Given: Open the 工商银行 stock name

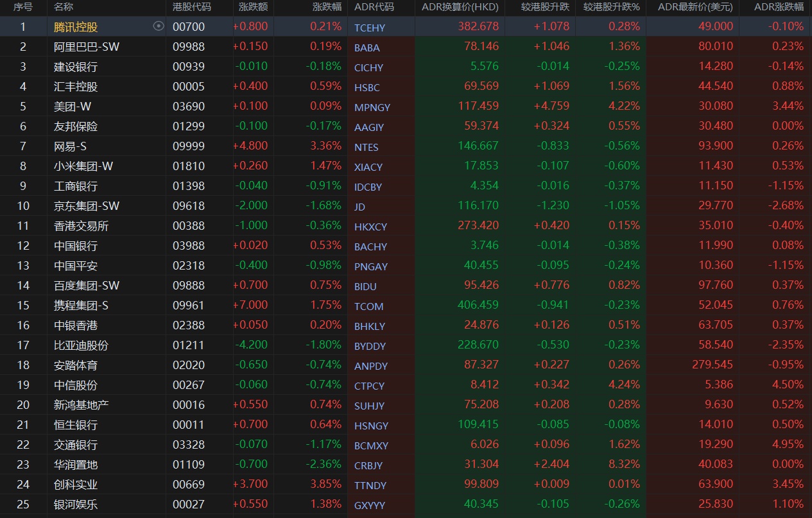Looking at the screenshot, I should [76, 186].
